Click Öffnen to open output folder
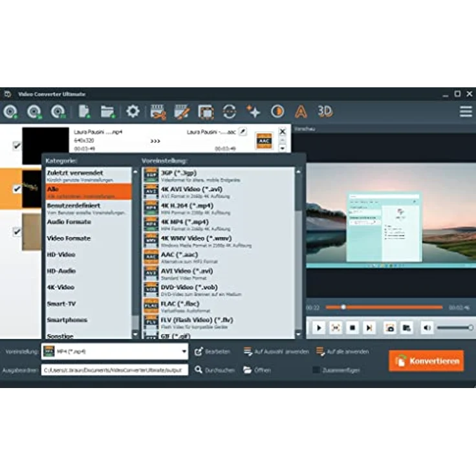Image resolution: width=476 pixels, height=476 pixels. [257, 370]
